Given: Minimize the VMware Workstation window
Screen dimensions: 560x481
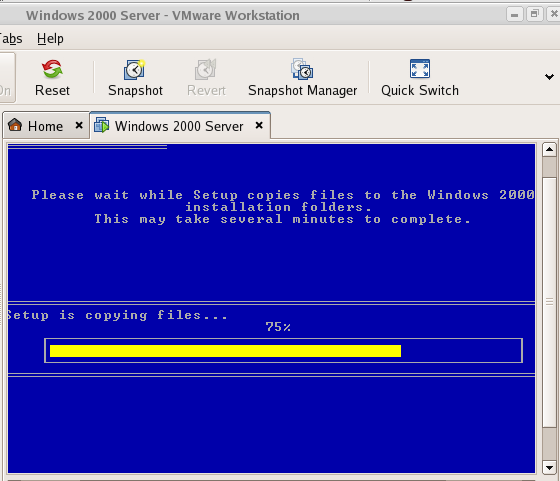Looking at the screenshot, I should click(x=515, y=15).
